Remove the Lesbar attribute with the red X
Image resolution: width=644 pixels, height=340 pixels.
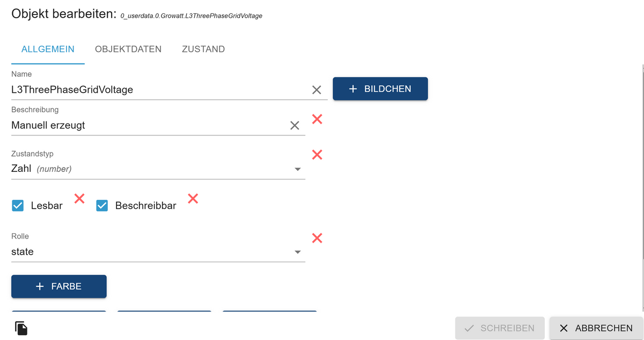pos(79,199)
